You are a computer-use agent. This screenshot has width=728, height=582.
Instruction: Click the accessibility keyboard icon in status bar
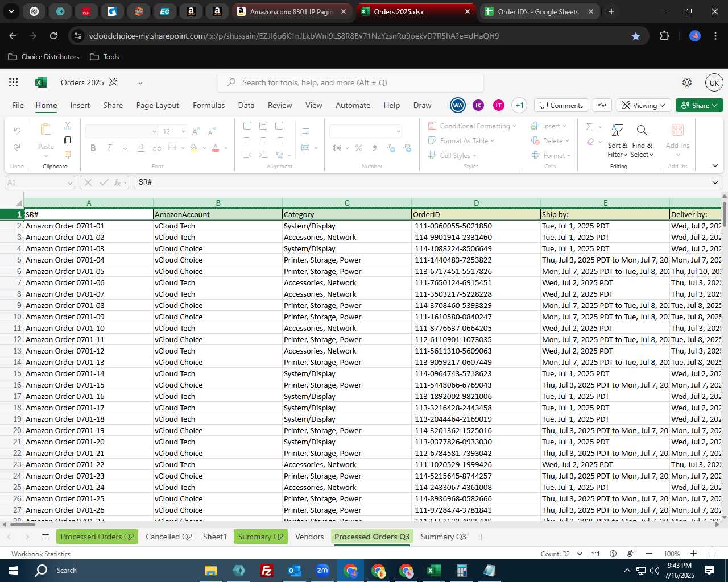(x=595, y=554)
